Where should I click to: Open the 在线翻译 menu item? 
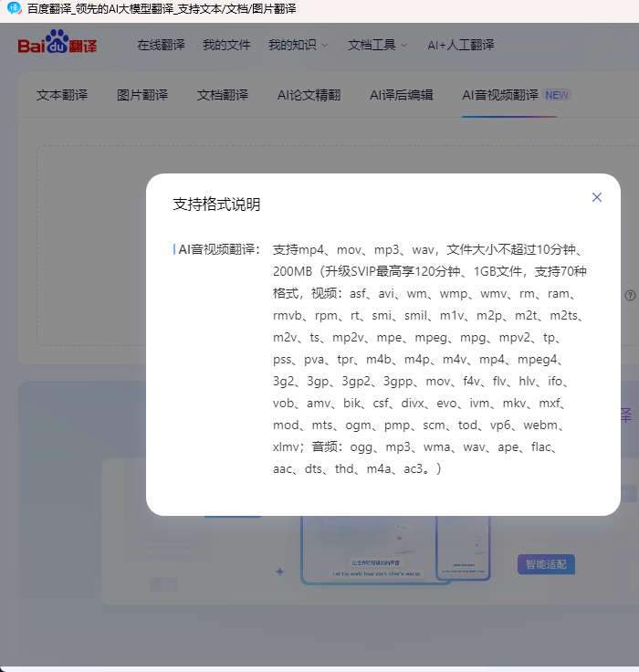(162, 45)
